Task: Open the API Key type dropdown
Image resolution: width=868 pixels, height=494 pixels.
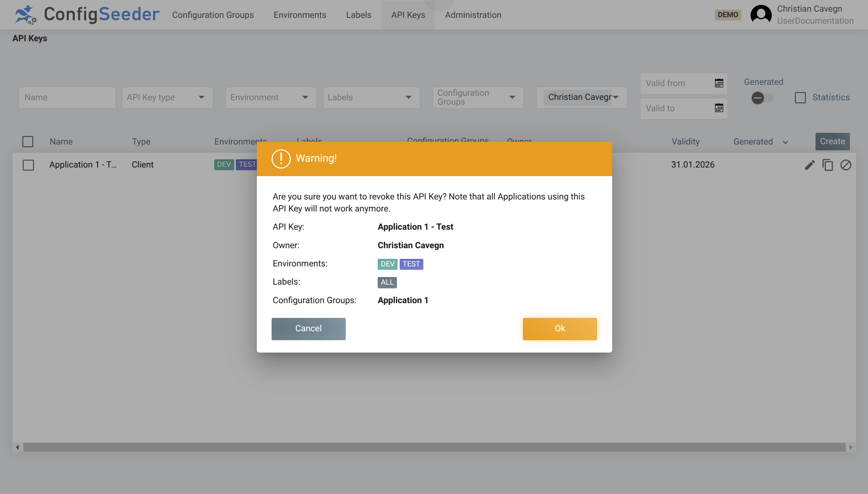Action: click(x=167, y=97)
